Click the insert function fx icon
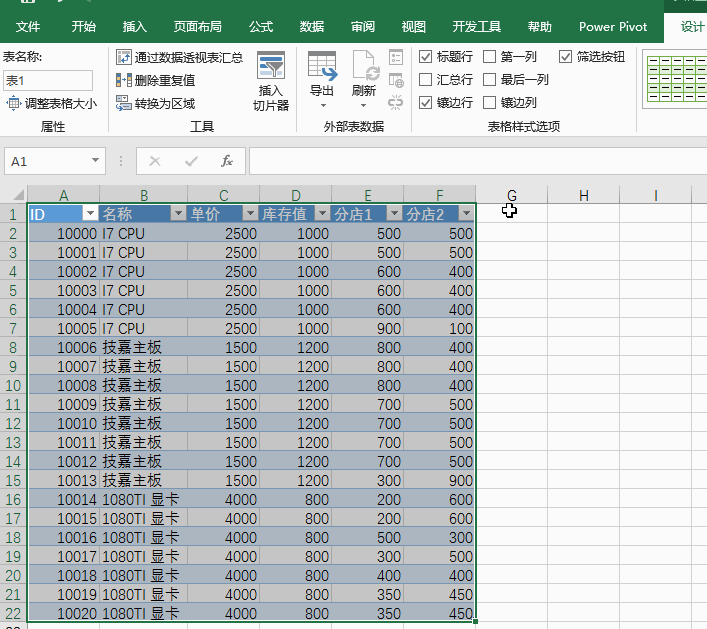Viewport: 707px width, 629px height. pyautogui.click(x=226, y=161)
